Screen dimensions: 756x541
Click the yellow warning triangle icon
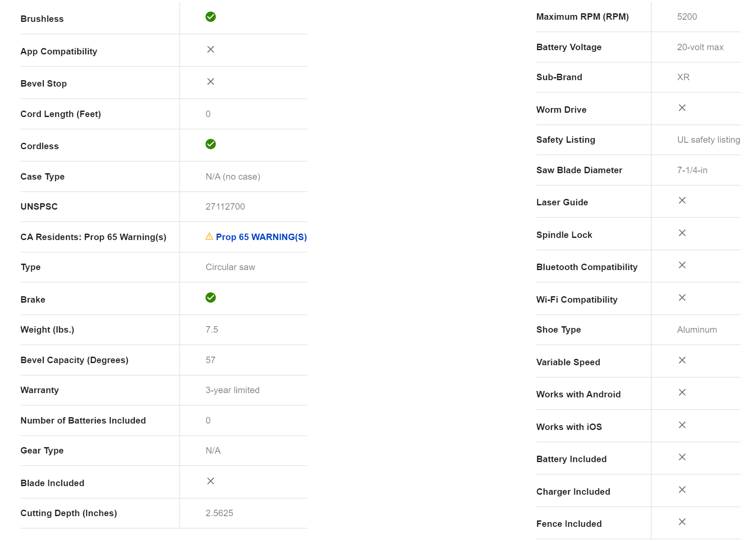209,237
